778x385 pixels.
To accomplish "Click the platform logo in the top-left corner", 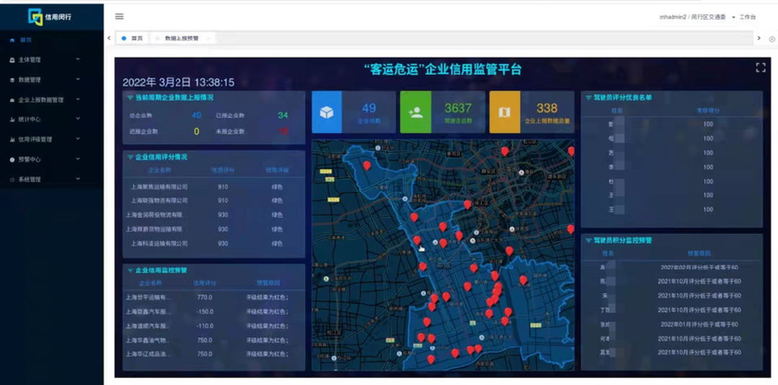I will (x=50, y=16).
